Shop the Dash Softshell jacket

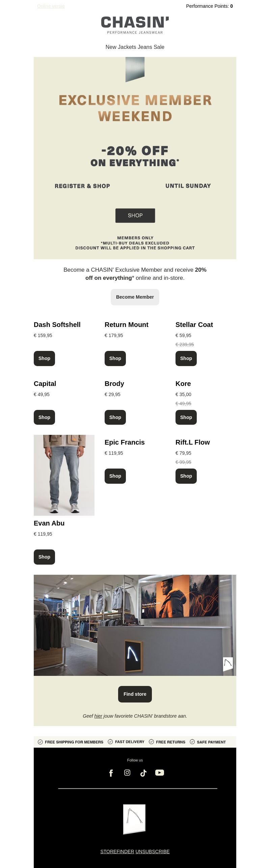[x=44, y=358]
